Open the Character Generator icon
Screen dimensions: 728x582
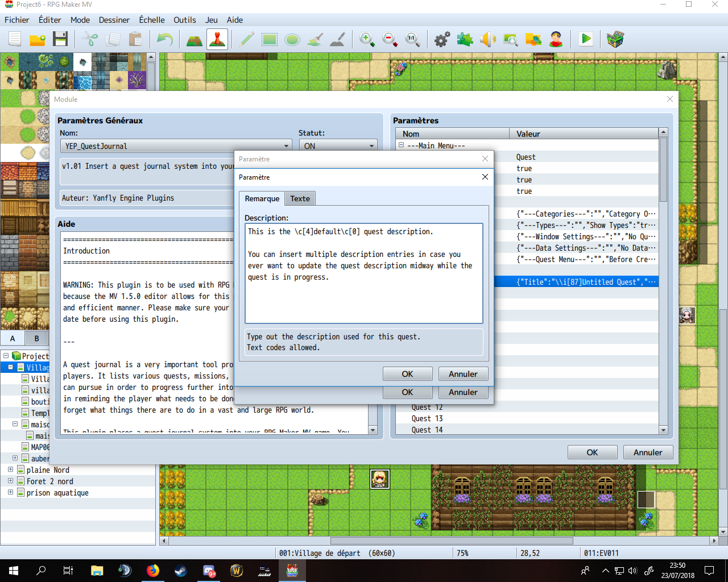coord(556,39)
